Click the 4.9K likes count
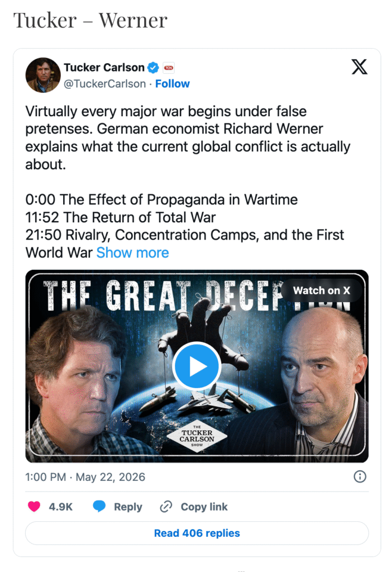This screenshot has height=572, width=392. coord(61,507)
